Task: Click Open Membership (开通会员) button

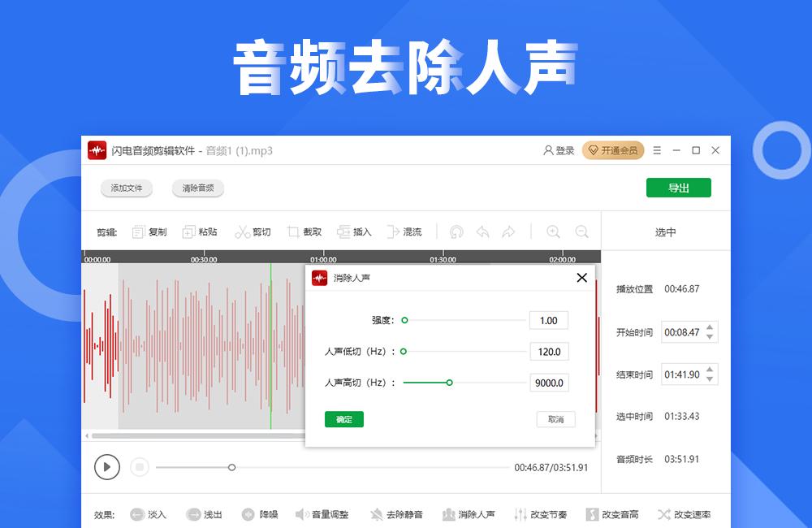Action: pyautogui.click(x=613, y=150)
